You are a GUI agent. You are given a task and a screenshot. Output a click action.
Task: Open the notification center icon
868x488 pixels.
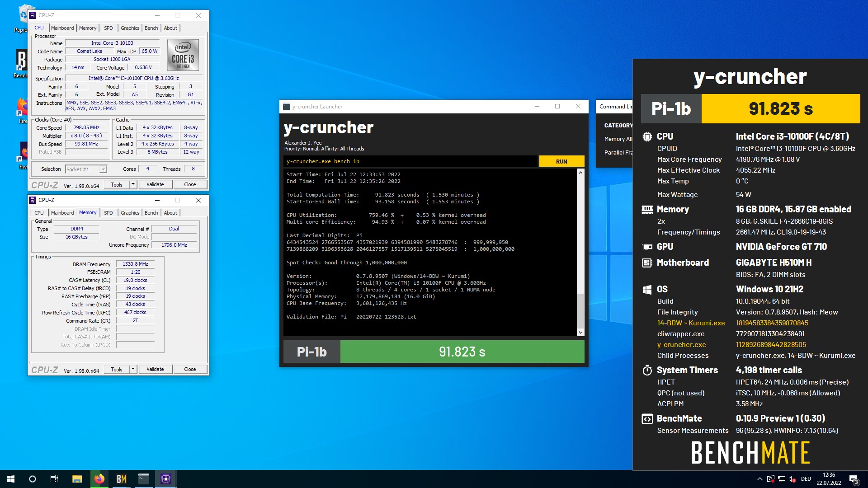click(854, 479)
